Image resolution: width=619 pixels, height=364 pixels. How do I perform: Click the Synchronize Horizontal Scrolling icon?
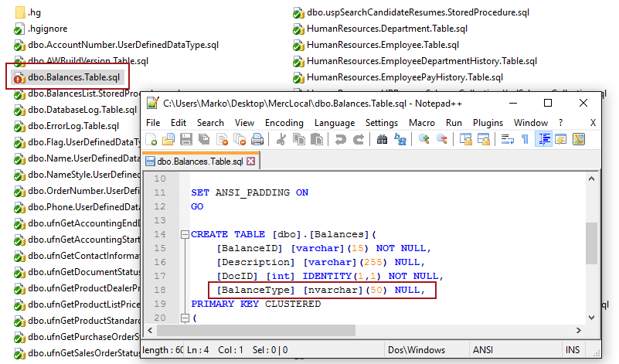click(x=483, y=139)
